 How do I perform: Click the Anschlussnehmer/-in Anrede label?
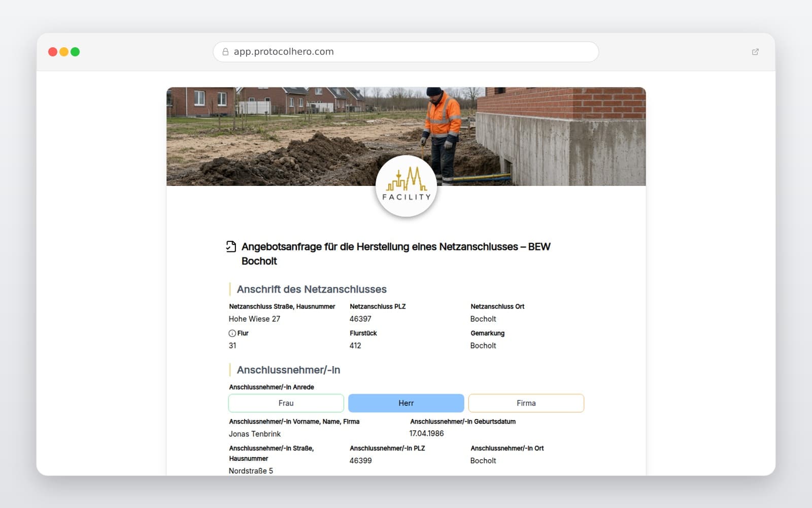272,387
